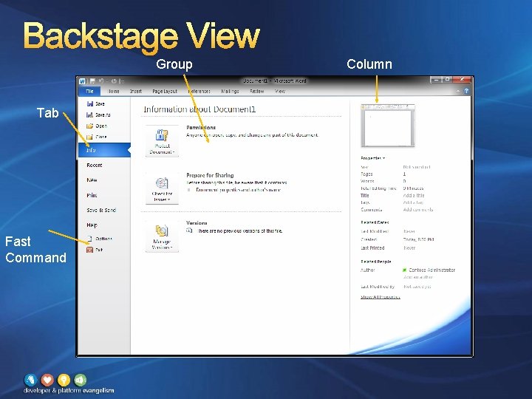532x399 pixels.
Task: Minimize the ribbon with the chevron
Action: (458, 91)
